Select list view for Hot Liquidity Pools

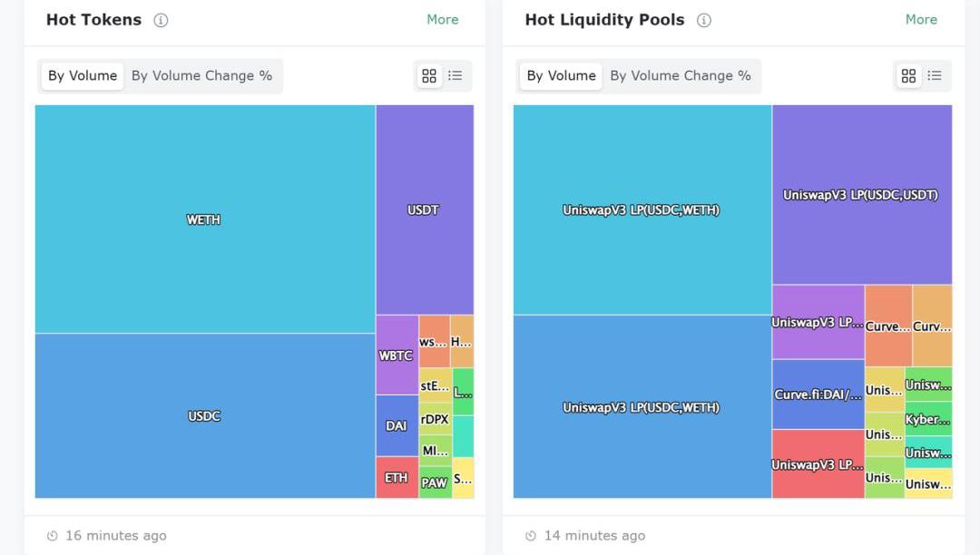[935, 76]
